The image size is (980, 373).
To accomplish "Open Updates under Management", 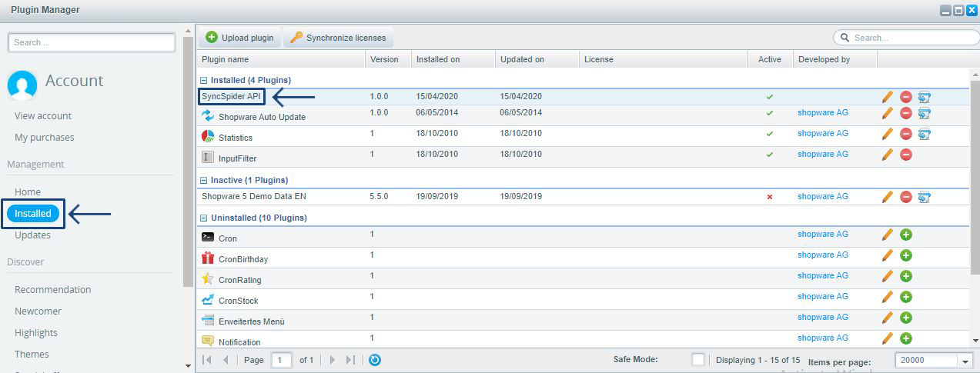I will pyautogui.click(x=32, y=235).
